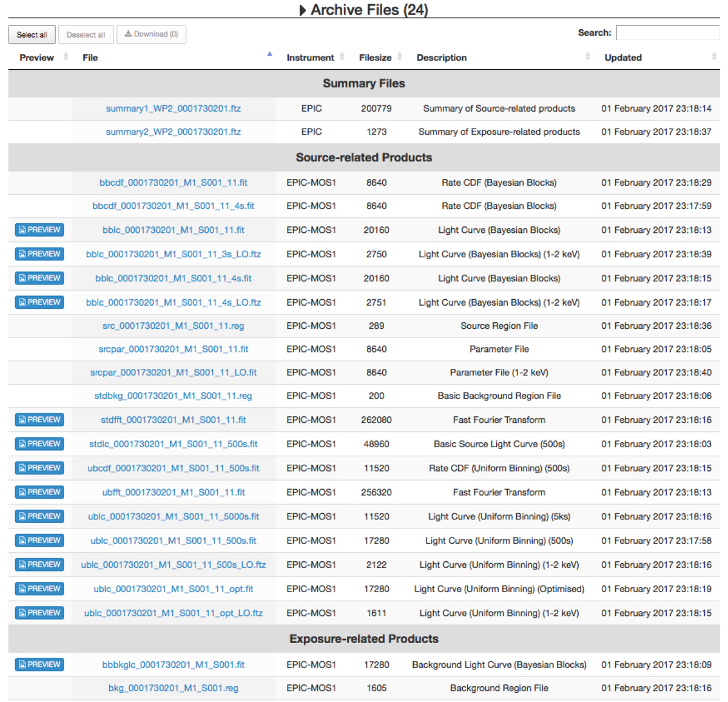Image resolution: width=728 pixels, height=702 pixels.
Task: Open bkg_0001730201_M1_S001.reg link
Action: (174, 688)
